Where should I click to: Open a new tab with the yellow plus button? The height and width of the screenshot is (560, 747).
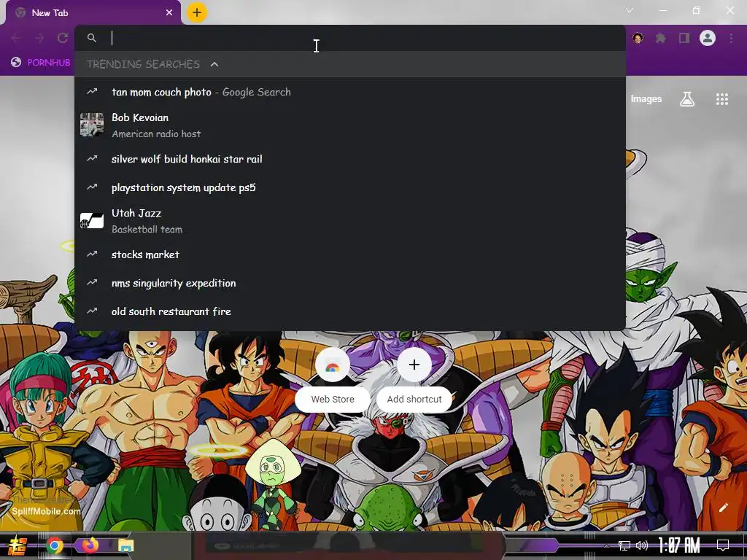[x=197, y=12]
